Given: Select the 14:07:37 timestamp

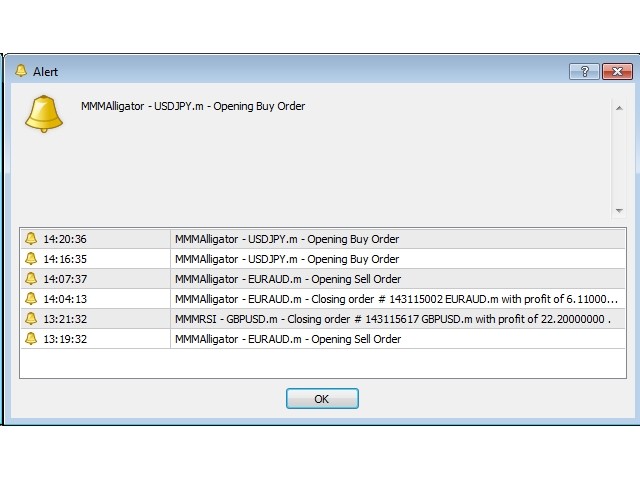Looking at the screenshot, I should coord(65,279).
